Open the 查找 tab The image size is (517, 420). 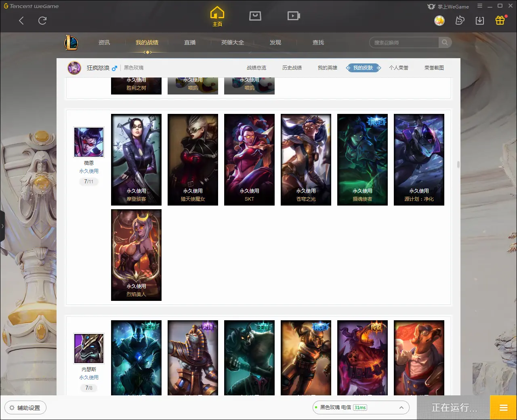[x=318, y=42]
